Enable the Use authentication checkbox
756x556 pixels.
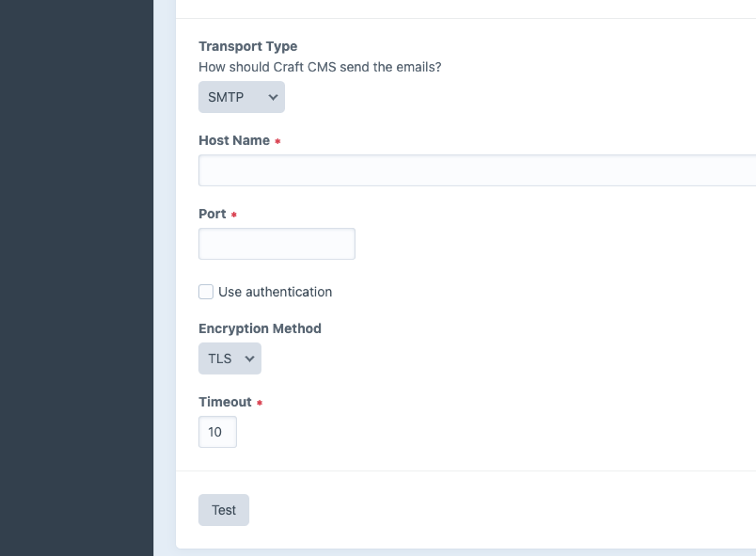coord(206,291)
